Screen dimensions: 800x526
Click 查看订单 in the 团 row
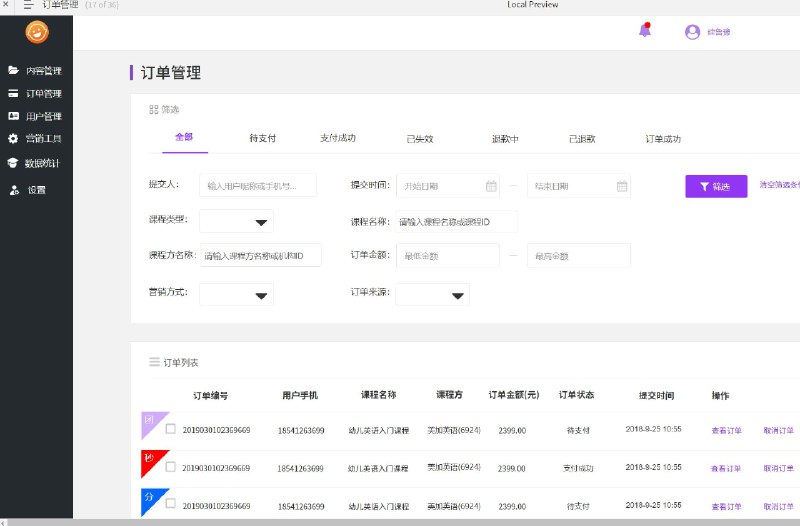point(727,431)
